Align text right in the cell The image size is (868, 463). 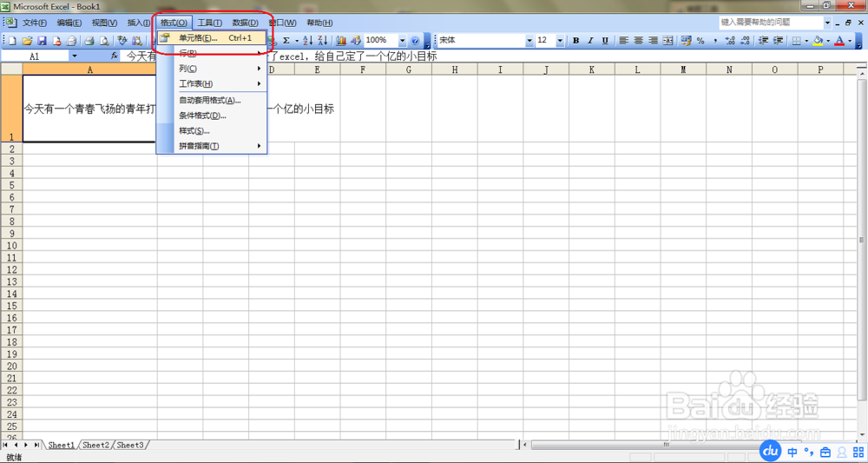pos(654,41)
